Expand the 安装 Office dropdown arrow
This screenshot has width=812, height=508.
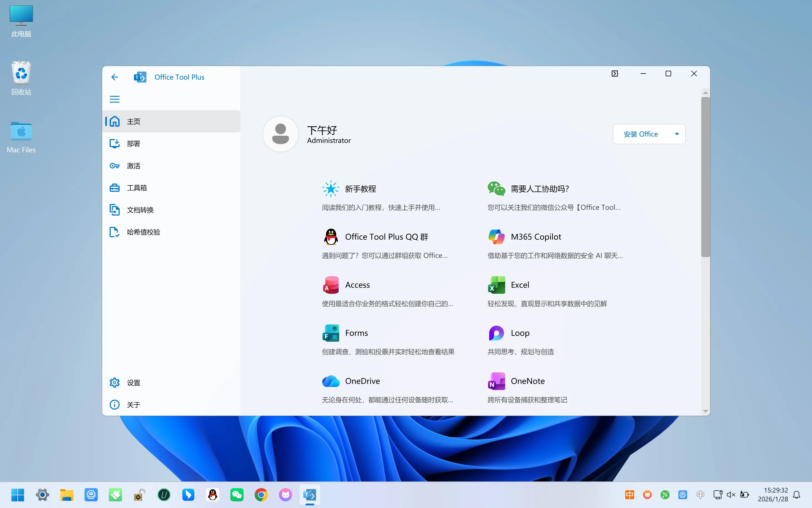677,134
